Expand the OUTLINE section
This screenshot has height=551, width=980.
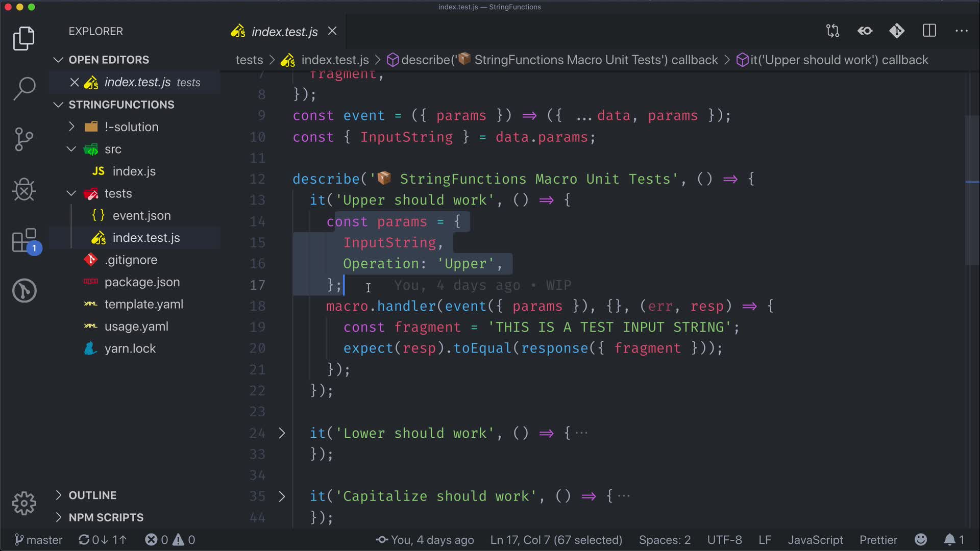click(x=92, y=495)
